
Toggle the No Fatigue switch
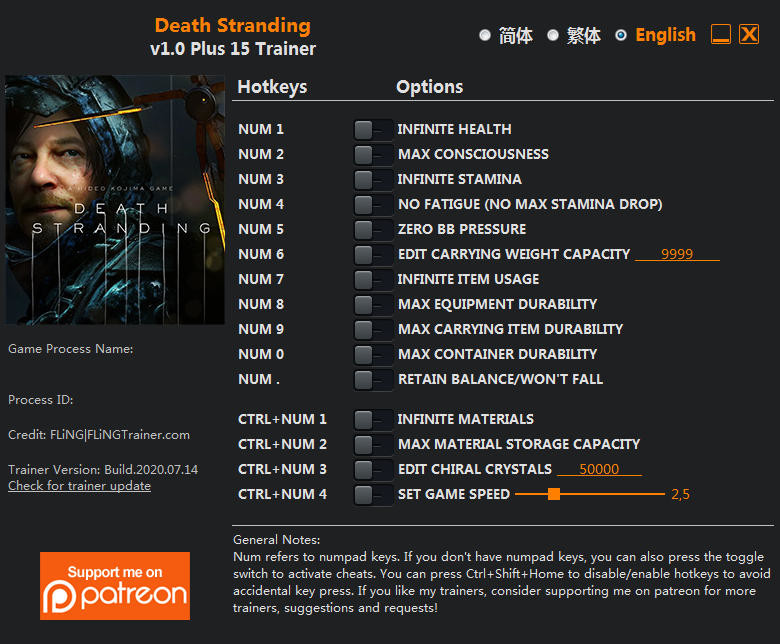[373, 204]
